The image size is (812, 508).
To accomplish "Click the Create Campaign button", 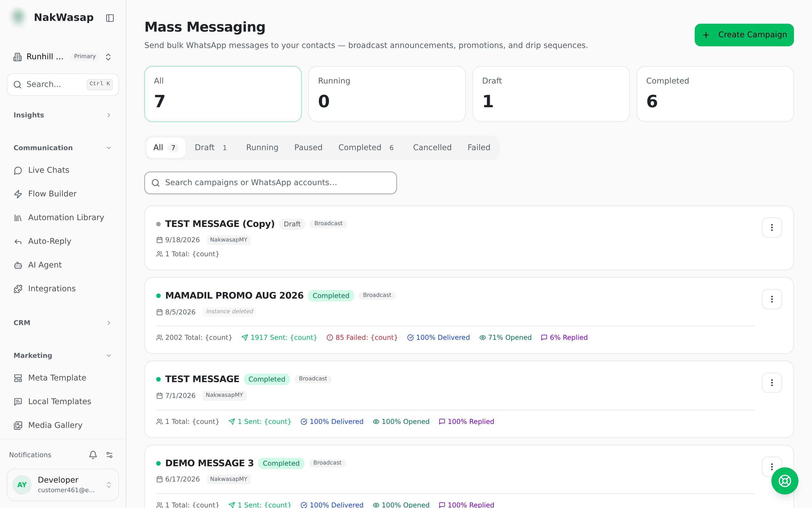I will [x=744, y=35].
